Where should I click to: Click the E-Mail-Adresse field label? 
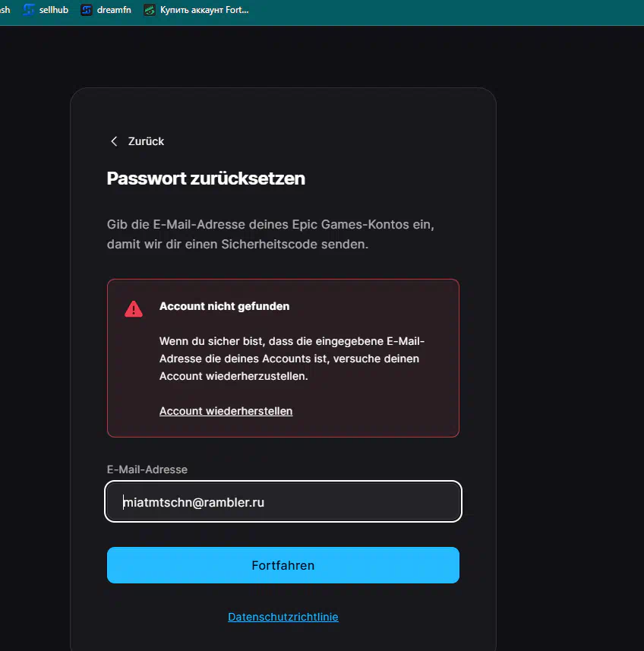click(x=147, y=469)
